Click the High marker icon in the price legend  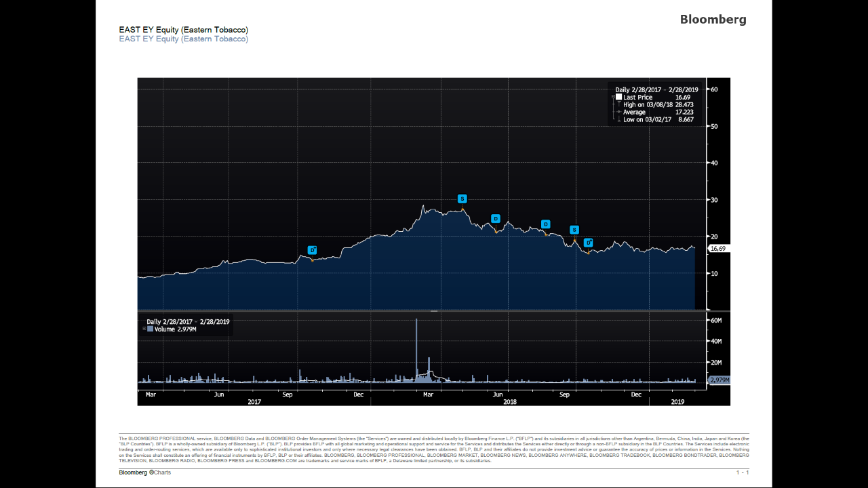618,105
